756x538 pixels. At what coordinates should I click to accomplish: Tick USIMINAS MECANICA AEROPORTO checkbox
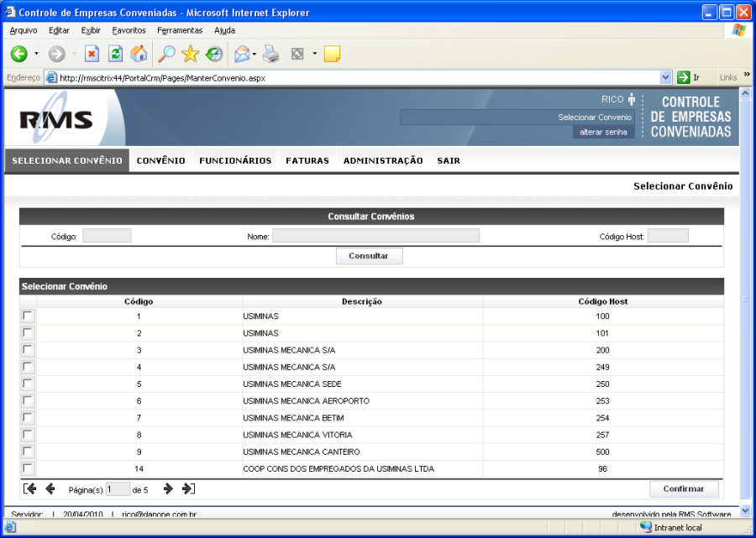click(x=28, y=400)
